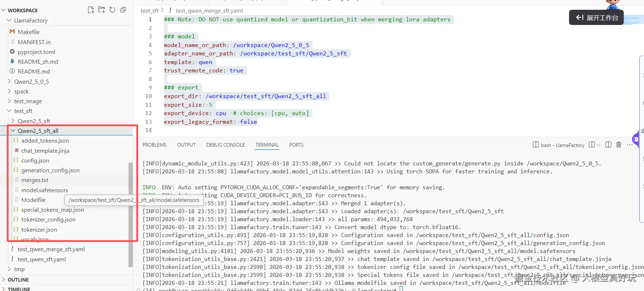Select merges.txt file
This screenshot has height=291, width=644.
tap(34, 180)
